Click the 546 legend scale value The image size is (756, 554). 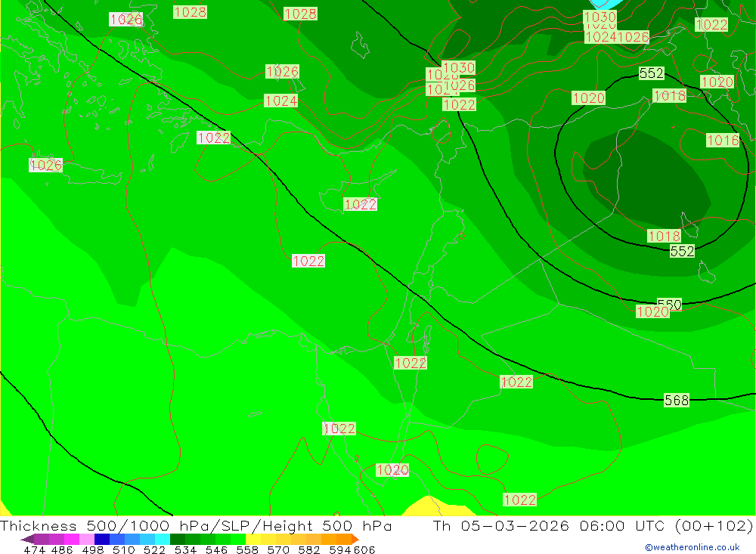[x=216, y=549]
